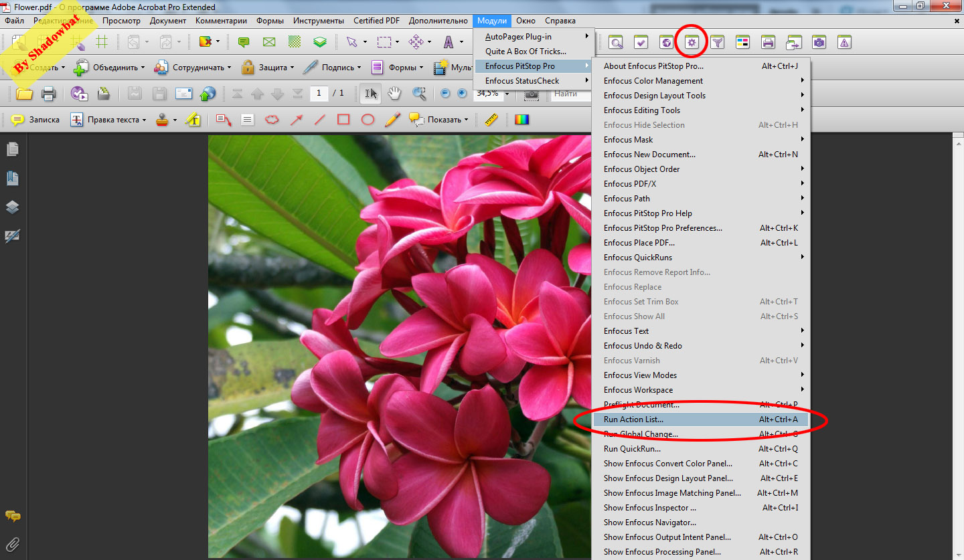
Task: Click the PitStop checkmark preflight icon
Action: 641,42
